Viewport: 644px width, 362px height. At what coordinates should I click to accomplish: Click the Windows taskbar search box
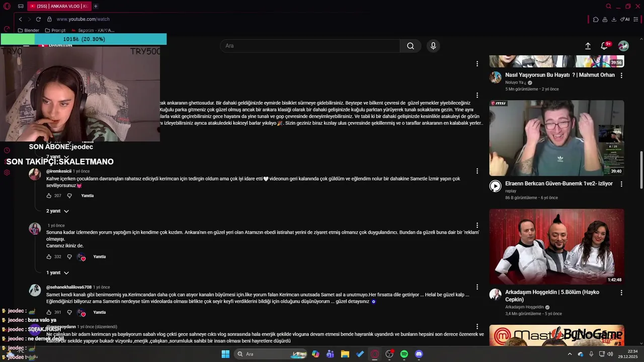(271, 354)
